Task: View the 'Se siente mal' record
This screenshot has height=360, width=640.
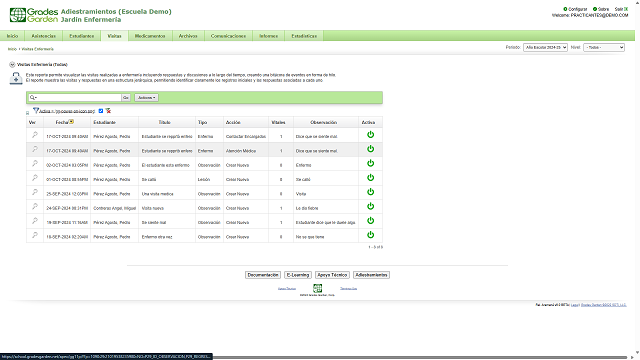Action: click(x=35, y=220)
